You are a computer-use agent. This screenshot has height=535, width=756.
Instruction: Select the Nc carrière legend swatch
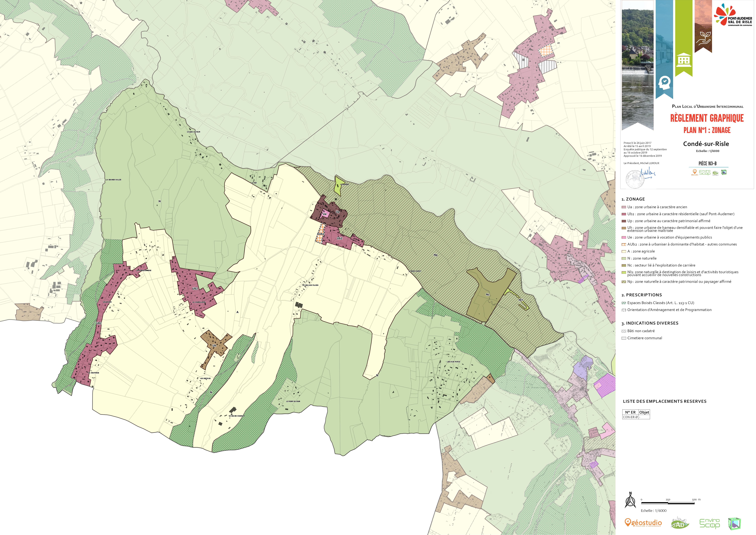coord(624,266)
